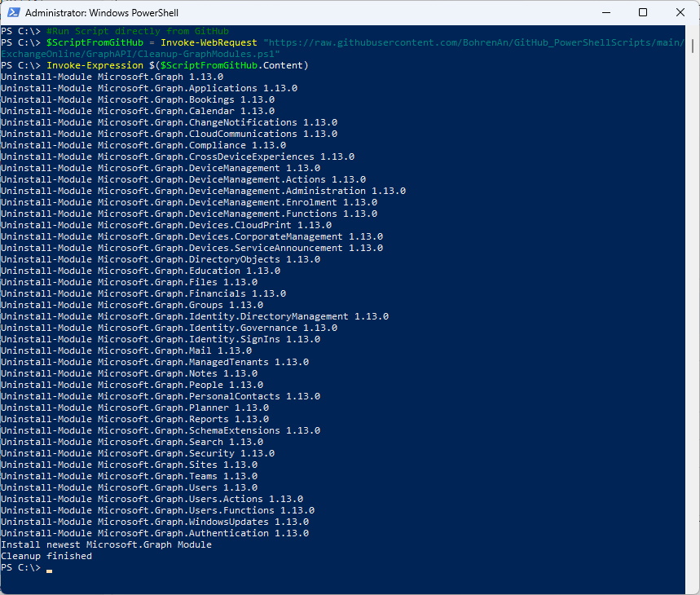The width and height of the screenshot is (700, 595).
Task: Click the Invoke-WebRequest command text
Action: point(209,42)
